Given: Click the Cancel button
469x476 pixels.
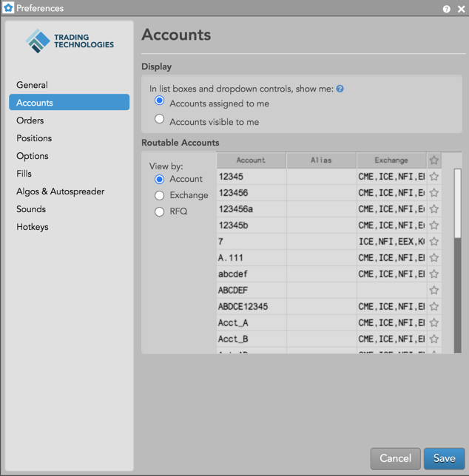Looking at the screenshot, I should (x=396, y=458).
